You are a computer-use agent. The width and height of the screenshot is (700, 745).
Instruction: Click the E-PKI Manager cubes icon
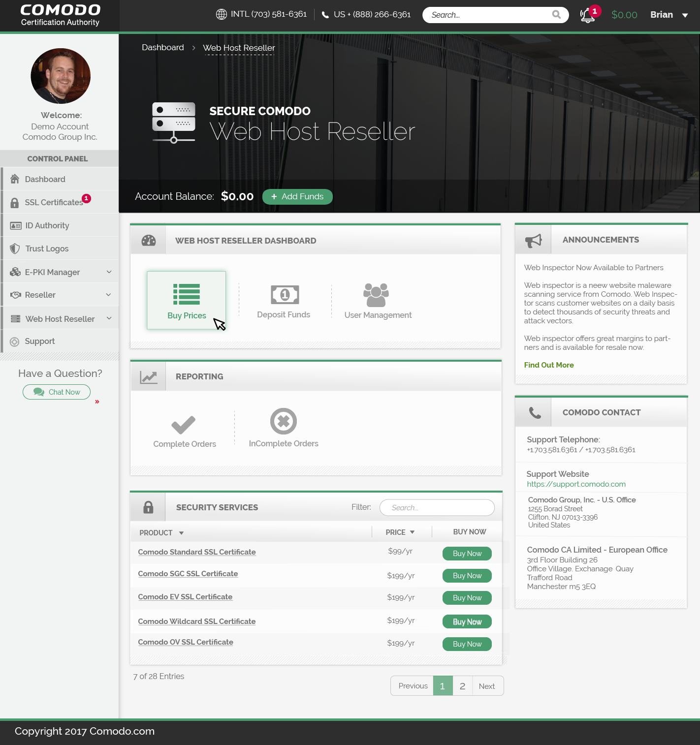[x=15, y=272]
